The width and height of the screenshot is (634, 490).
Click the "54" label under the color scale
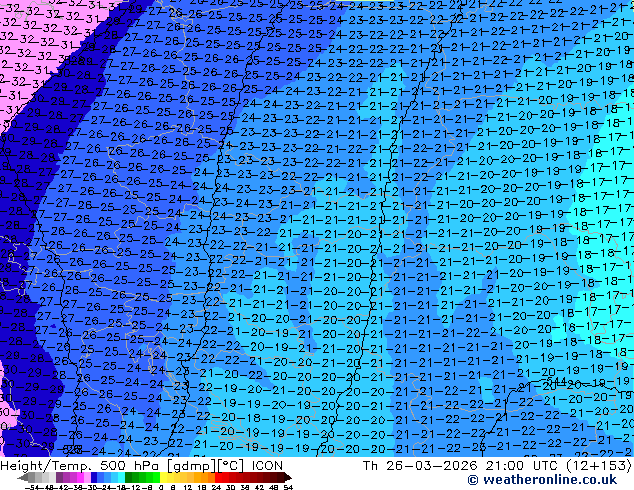[288, 487]
